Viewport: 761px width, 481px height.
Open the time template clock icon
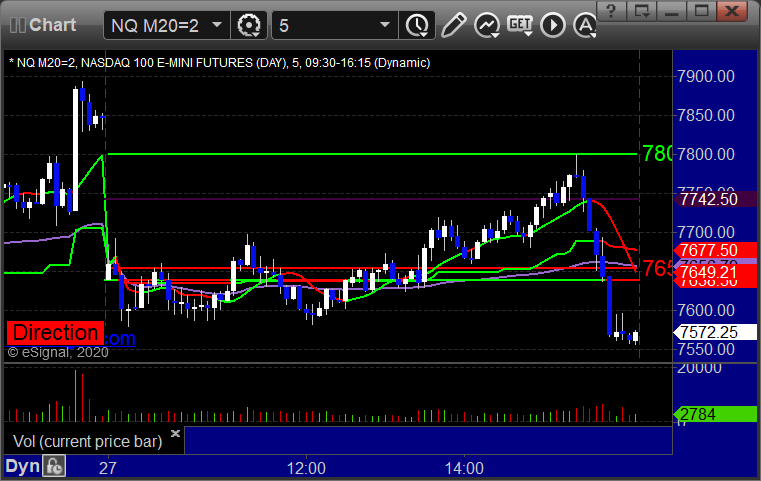[417, 25]
